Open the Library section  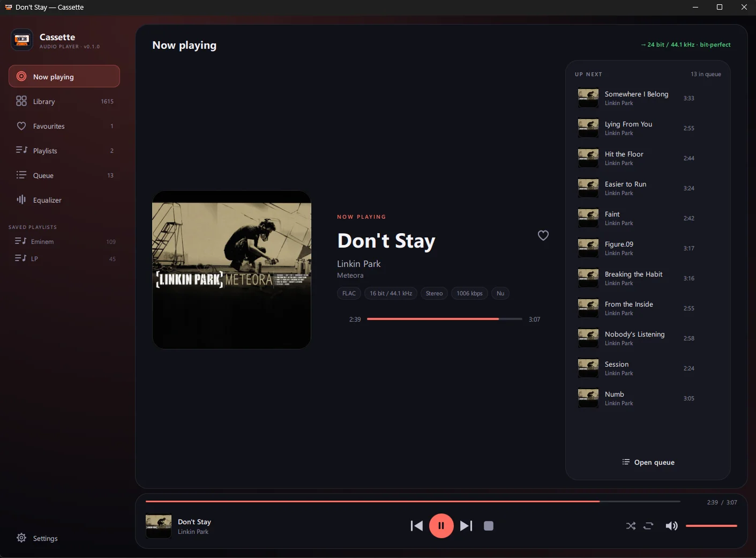pos(64,101)
